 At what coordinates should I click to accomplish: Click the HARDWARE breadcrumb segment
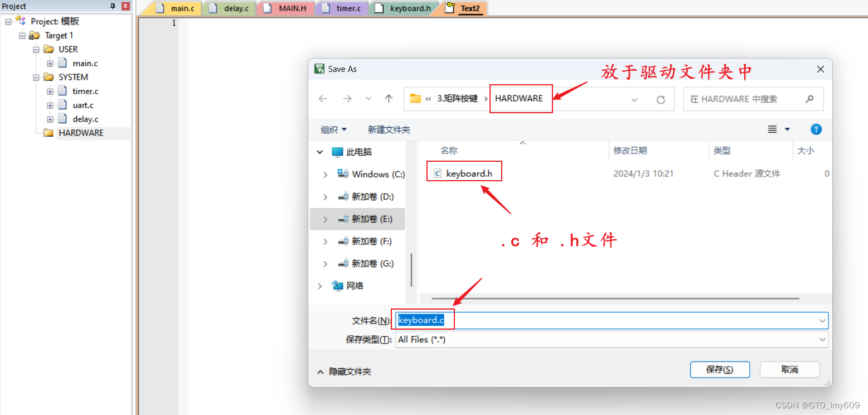coord(519,98)
